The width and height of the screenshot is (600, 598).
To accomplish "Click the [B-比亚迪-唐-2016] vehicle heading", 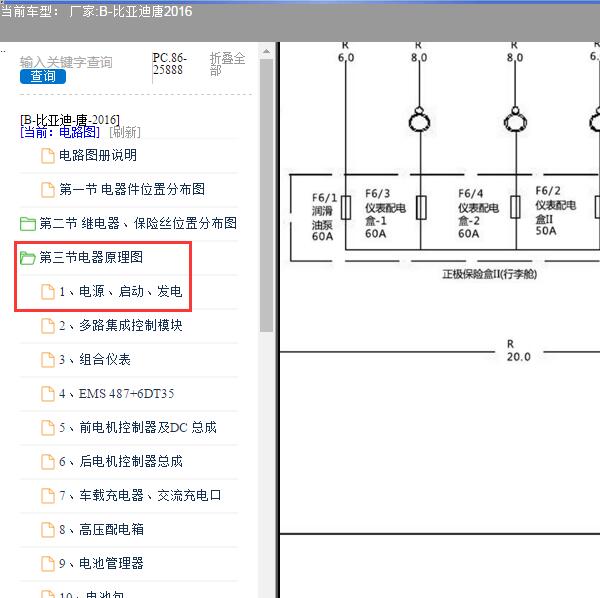I will pyautogui.click(x=70, y=120).
